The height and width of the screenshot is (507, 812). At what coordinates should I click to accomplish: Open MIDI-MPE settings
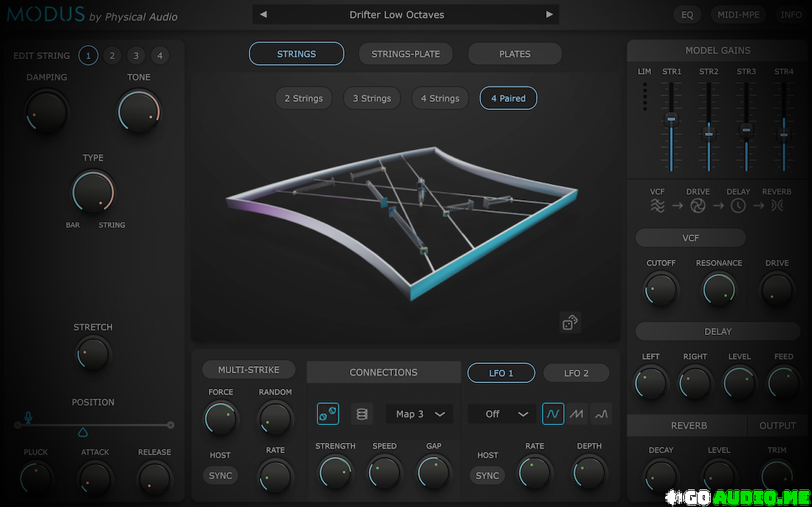[738, 15]
